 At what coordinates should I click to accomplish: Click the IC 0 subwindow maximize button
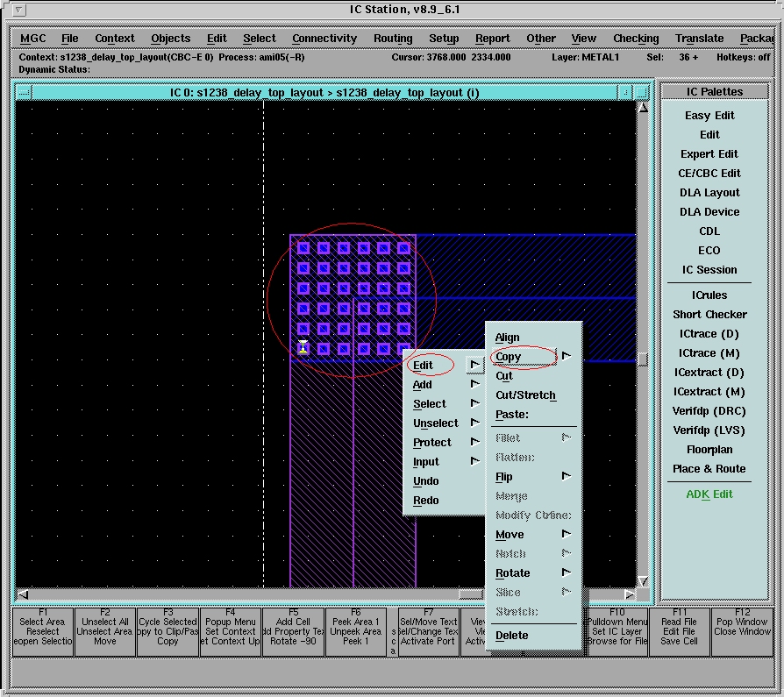(x=642, y=92)
